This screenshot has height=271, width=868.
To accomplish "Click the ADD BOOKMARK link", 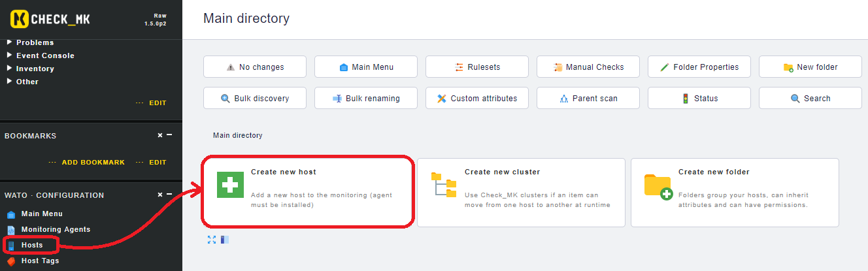I will 93,163.
